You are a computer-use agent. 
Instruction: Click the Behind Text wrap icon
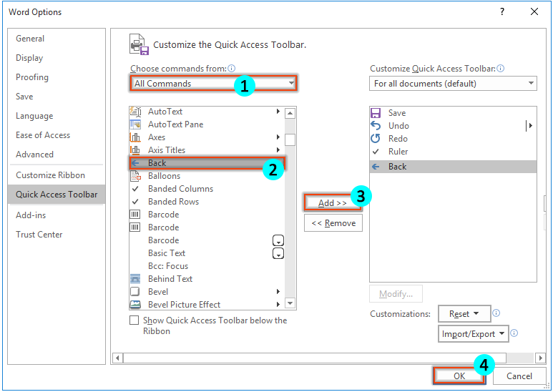coord(135,279)
